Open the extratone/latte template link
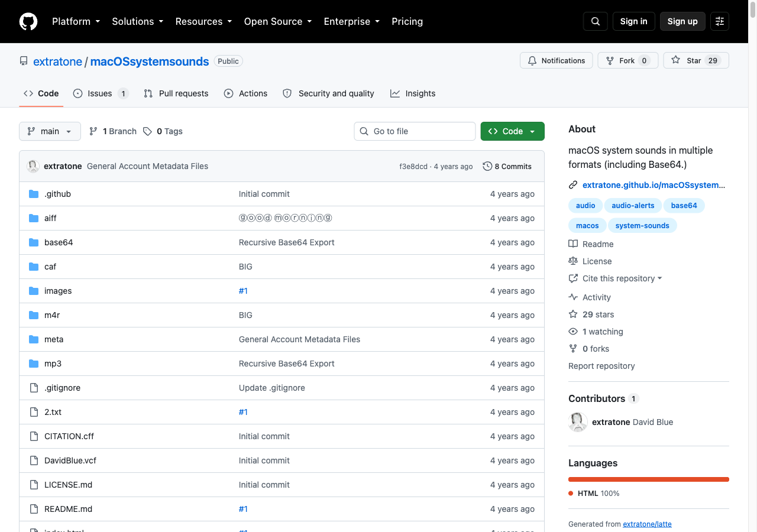This screenshot has height=532, width=757. coord(647,524)
